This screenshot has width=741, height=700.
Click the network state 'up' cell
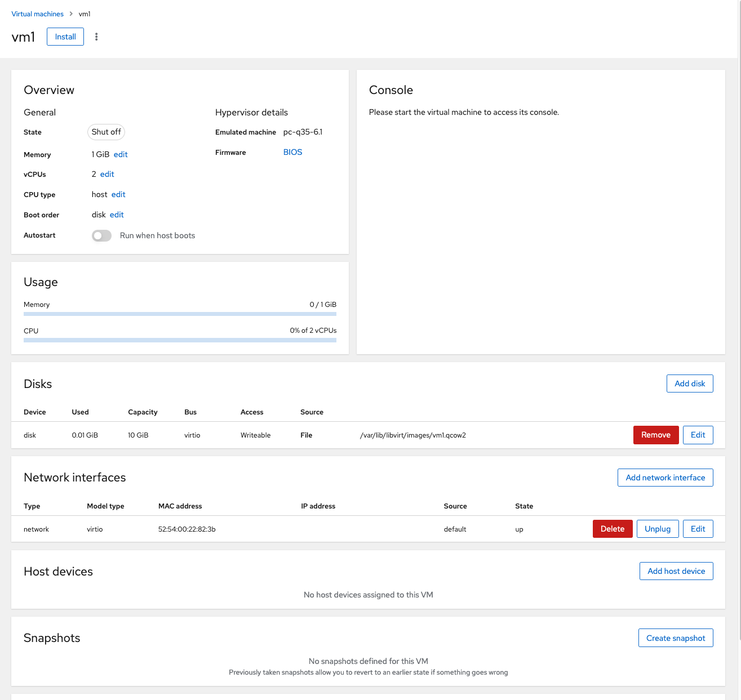pos(519,529)
